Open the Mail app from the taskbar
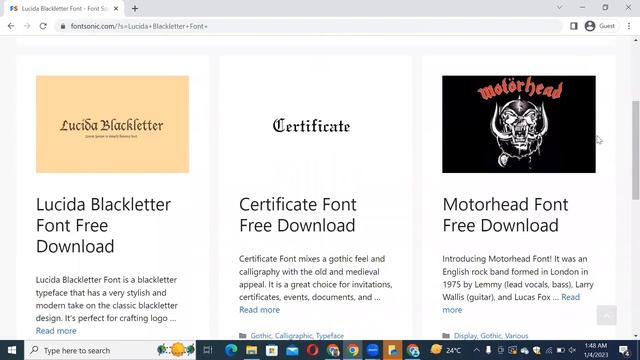 click(292, 350)
